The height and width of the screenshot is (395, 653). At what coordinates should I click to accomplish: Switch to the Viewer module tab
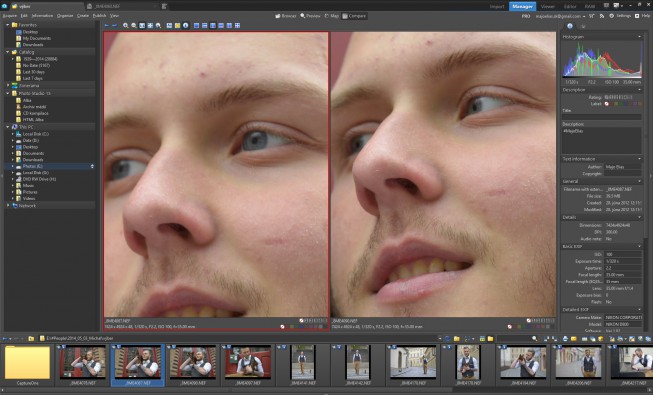point(547,6)
